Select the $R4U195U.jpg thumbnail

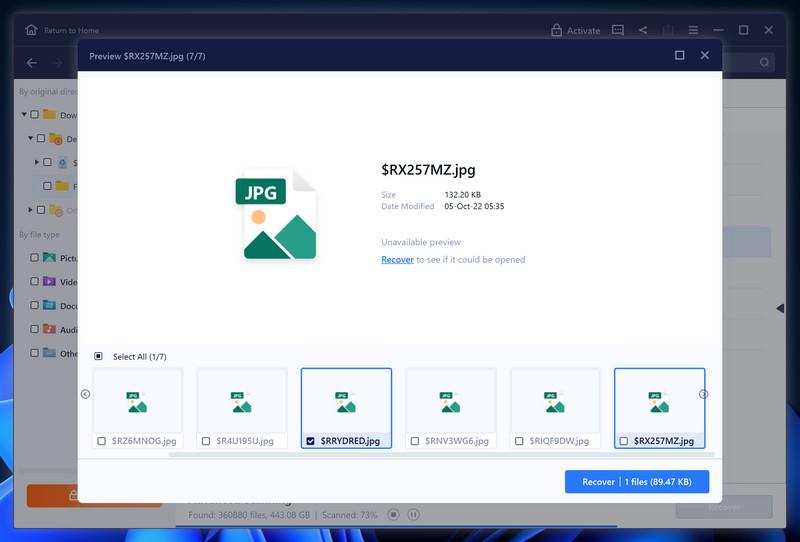[242, 408]
